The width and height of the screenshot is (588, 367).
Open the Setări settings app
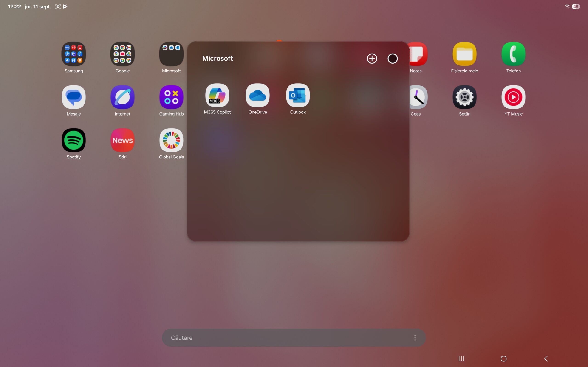[x=464, y=97]
